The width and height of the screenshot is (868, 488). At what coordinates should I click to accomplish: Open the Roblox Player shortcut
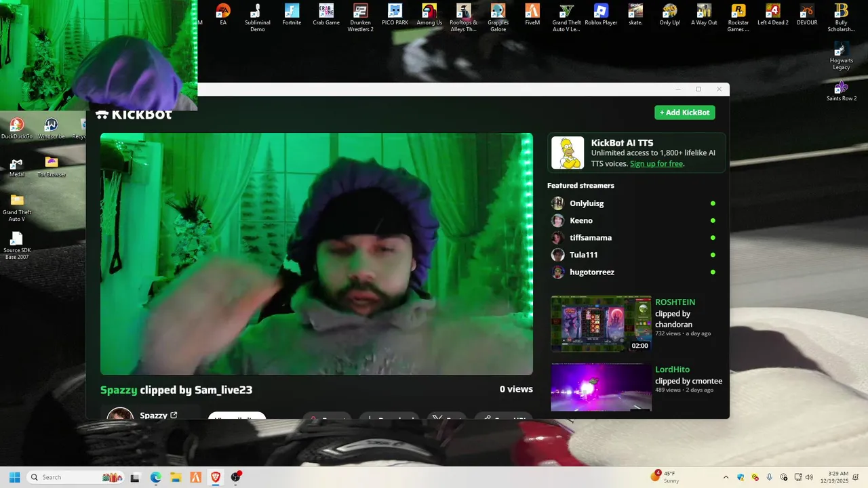coord(601,14)
